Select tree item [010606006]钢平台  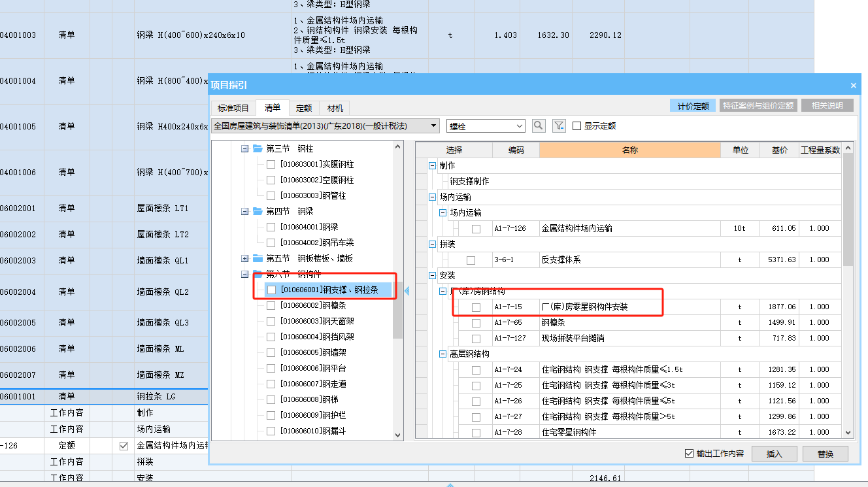pos(313,368)
